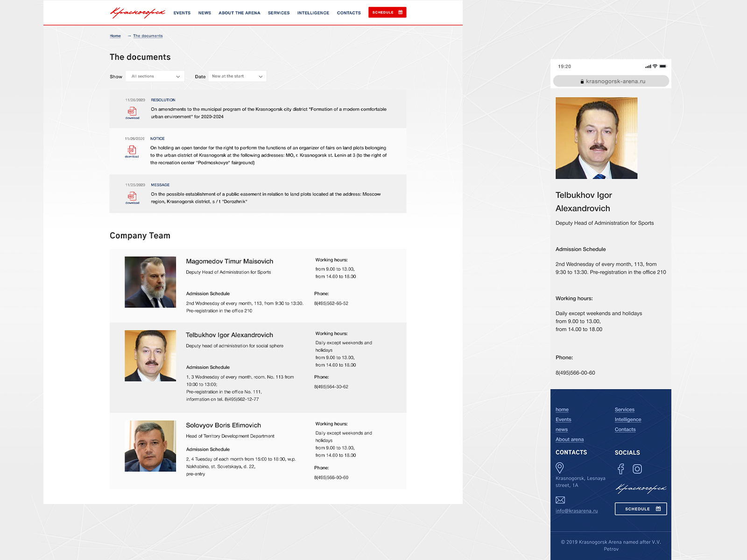747x560 pixels.
Task: Expand the All sections dropdown
Action: (155, 76)
